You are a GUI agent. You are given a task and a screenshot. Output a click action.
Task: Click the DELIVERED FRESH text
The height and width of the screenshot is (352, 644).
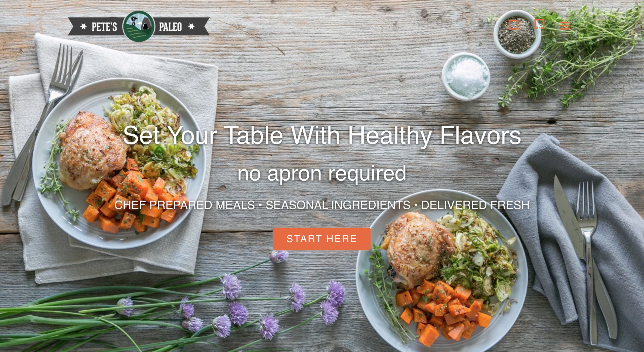(x=475, y=205)
